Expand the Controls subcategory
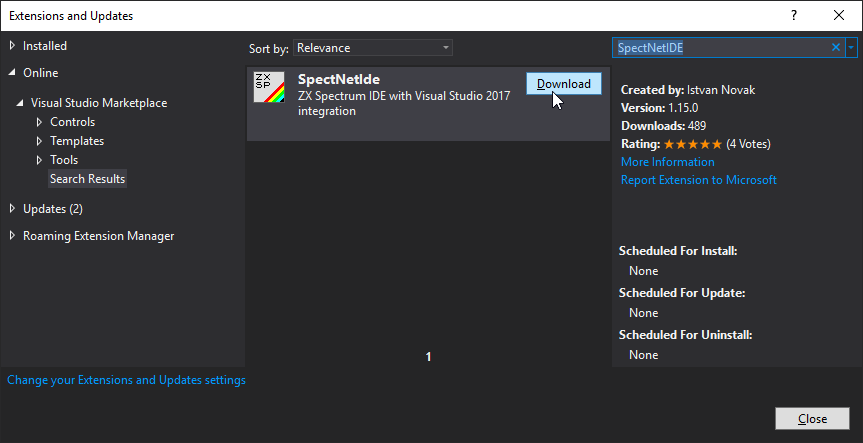This screenshot has height=443, width=863. pos(39,122)
